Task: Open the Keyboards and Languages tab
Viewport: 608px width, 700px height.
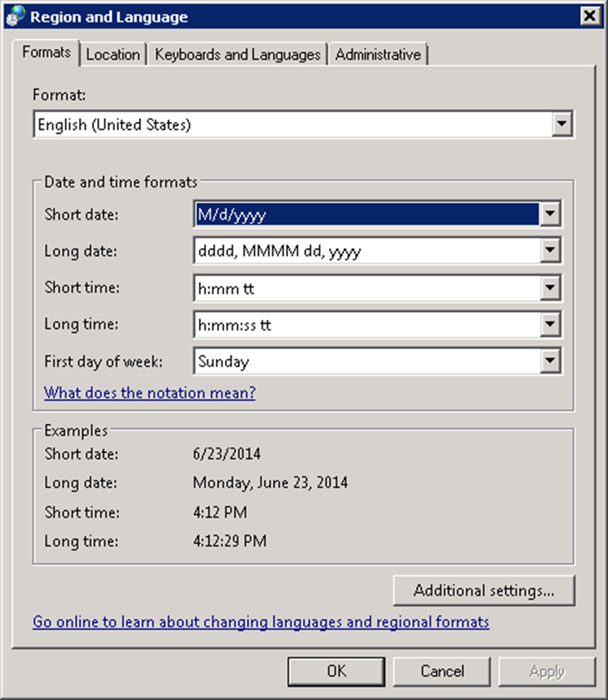Action: click(237, 54)
